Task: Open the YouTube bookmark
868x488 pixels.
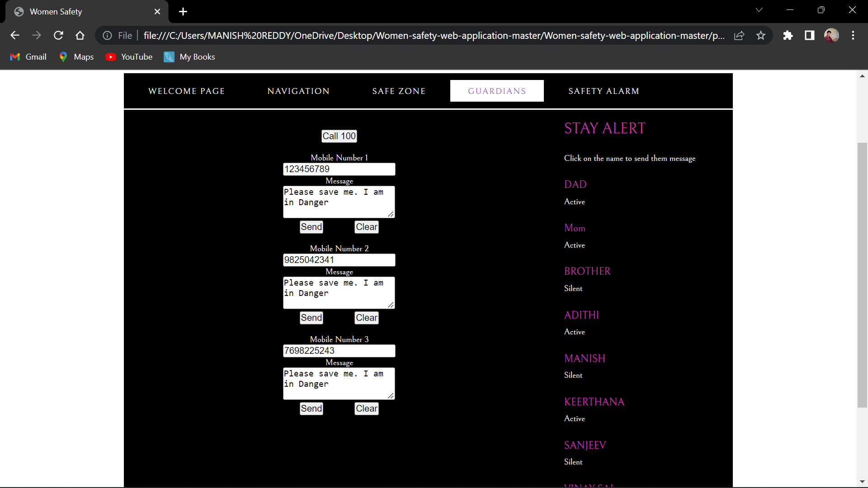Action: click(129, 57)
